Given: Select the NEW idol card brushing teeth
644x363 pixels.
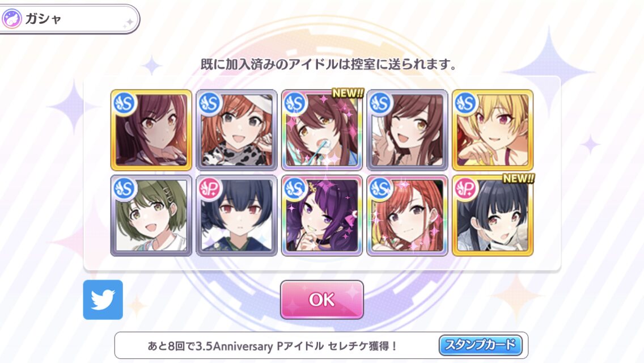Looking at the screenshot, I should tap(322, 130).
